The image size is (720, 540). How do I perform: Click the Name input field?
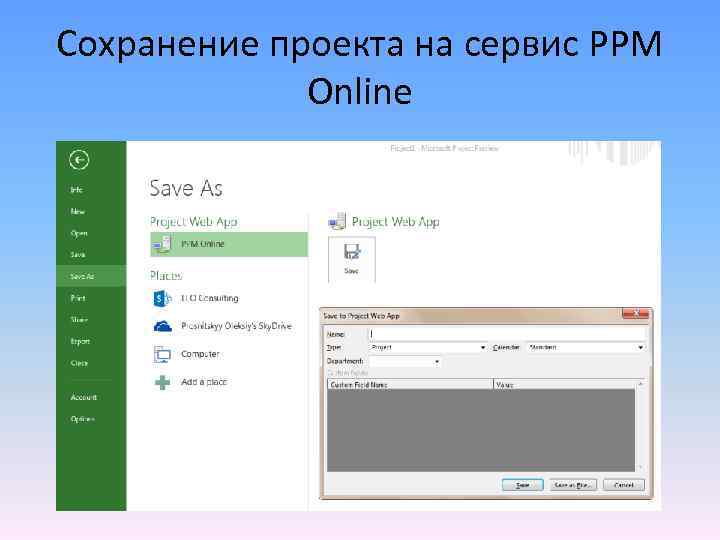pos(507,334)
